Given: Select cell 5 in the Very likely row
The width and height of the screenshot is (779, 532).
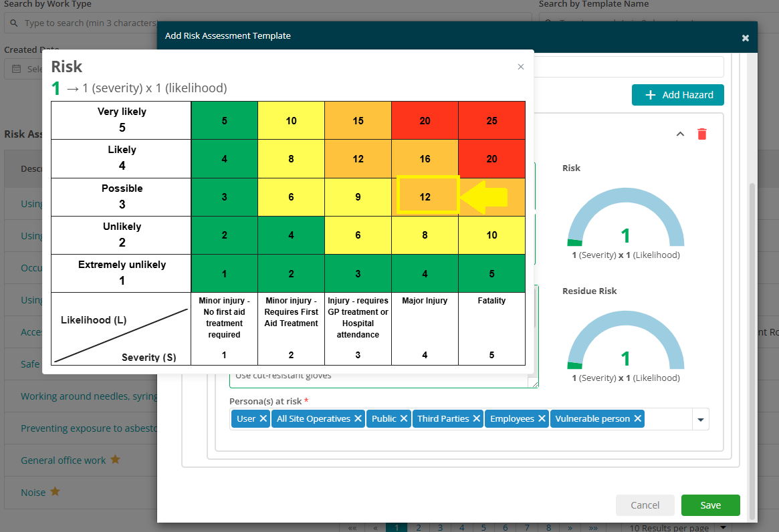Looking at the screenshot, I should 224,121.
